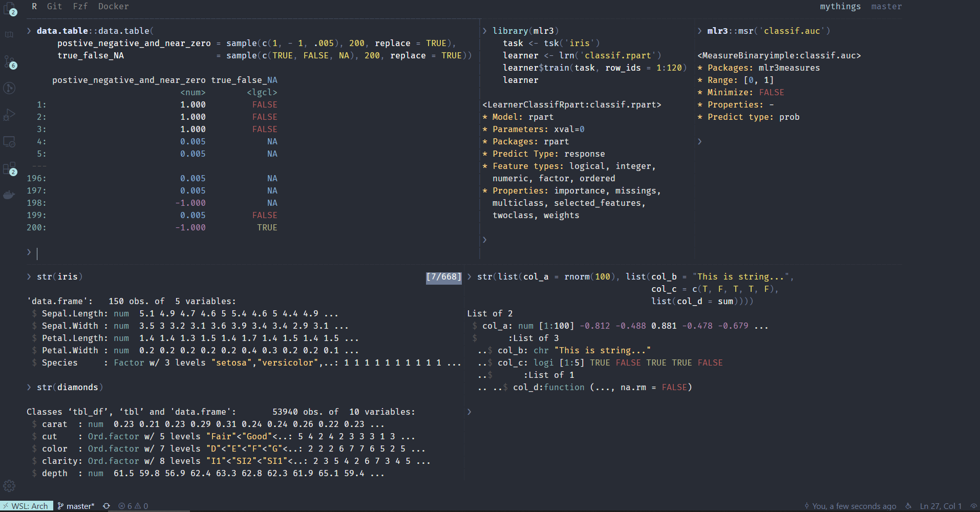Image resolution: width=980 pixels, height=512 pixels.
Task: Open the Remote Explorer view
Action: click(9, 142)
